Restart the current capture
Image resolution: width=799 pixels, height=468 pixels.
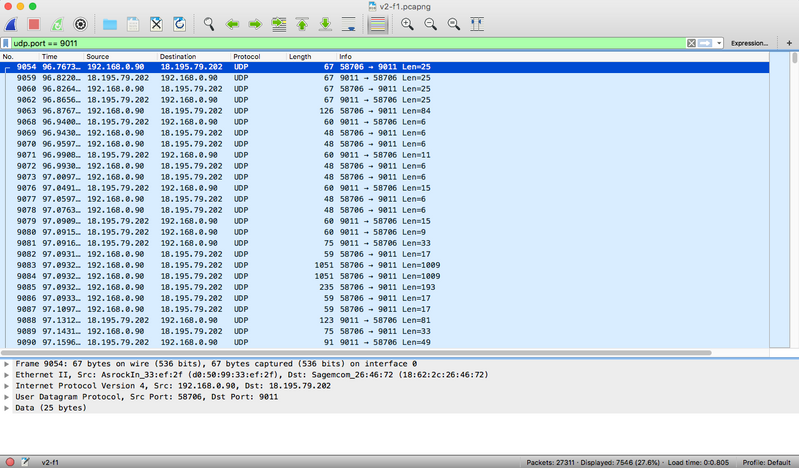pos(57,24)
